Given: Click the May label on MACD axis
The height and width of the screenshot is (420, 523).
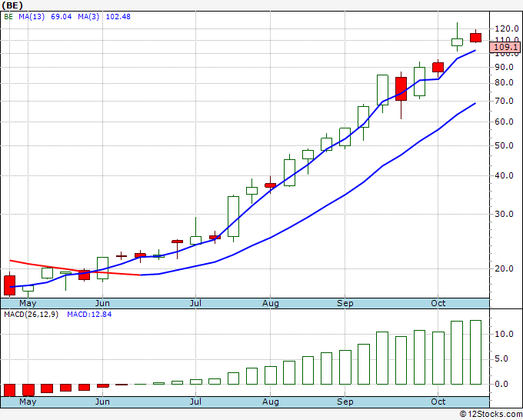Looking at the screenshot, I should [28, 402].
